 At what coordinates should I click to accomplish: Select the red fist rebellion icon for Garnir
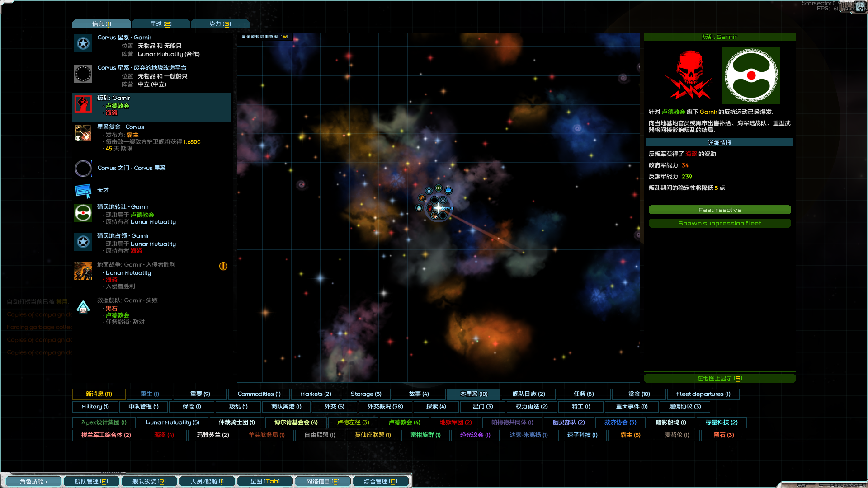click(83, 104)
